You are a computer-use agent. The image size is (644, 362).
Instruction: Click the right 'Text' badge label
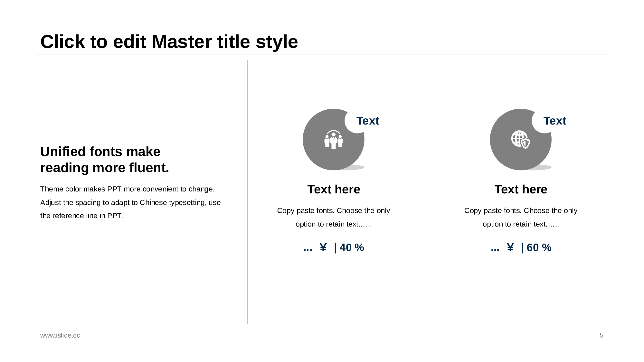[554, 121]
